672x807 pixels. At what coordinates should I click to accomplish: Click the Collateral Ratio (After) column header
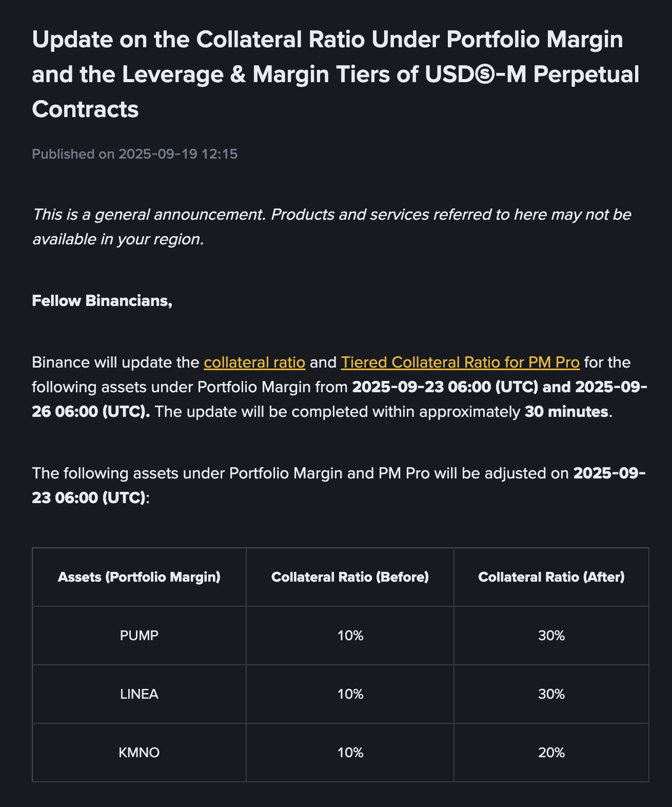[x=551, y=577]
